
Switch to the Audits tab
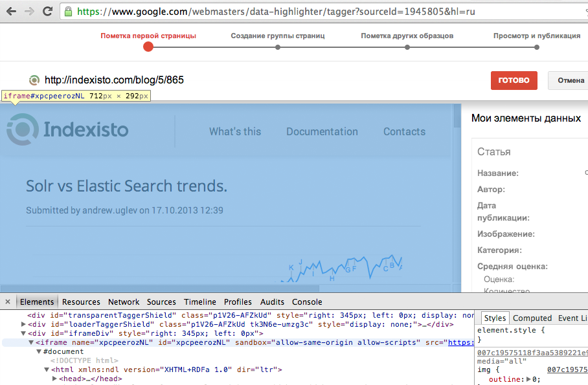(272, 302)
